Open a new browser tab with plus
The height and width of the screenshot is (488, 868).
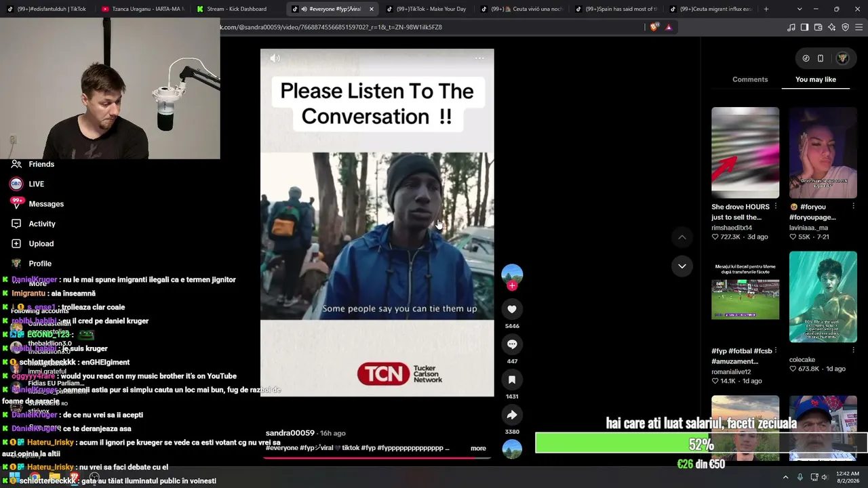click(766, 9)
